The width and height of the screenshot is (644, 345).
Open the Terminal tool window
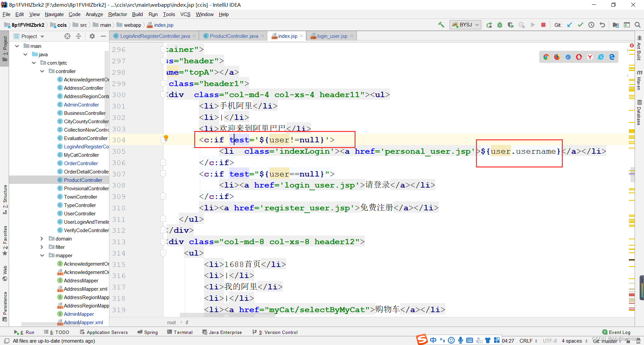click(x=180, y=332)
